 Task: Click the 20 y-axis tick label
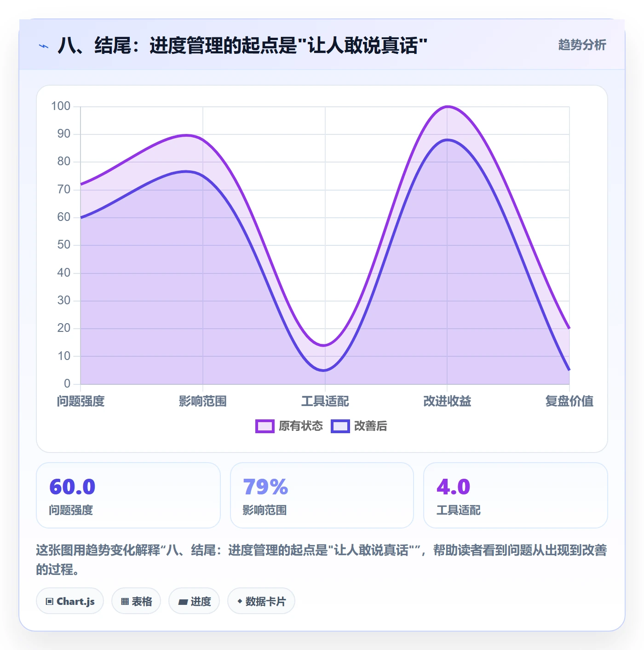pyautogui.click(x=63, y=328)
